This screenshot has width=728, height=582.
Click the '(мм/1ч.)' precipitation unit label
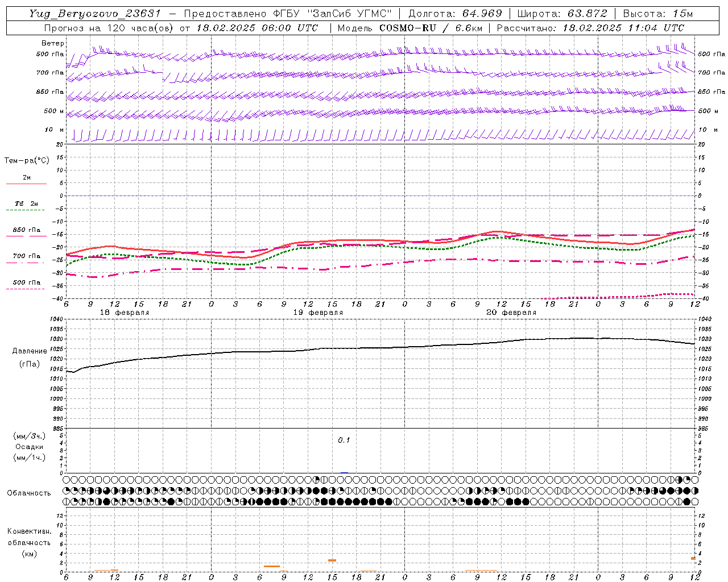point(30,458)
